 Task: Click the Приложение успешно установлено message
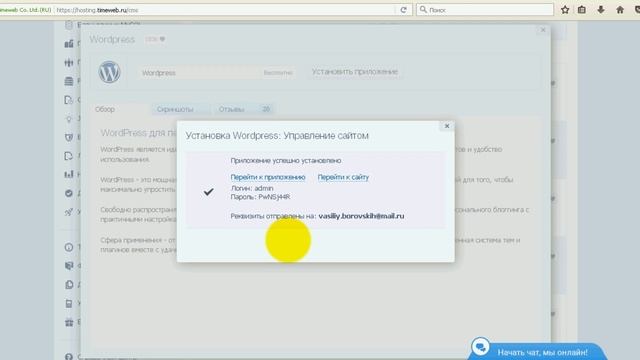[x=286, y=160]
